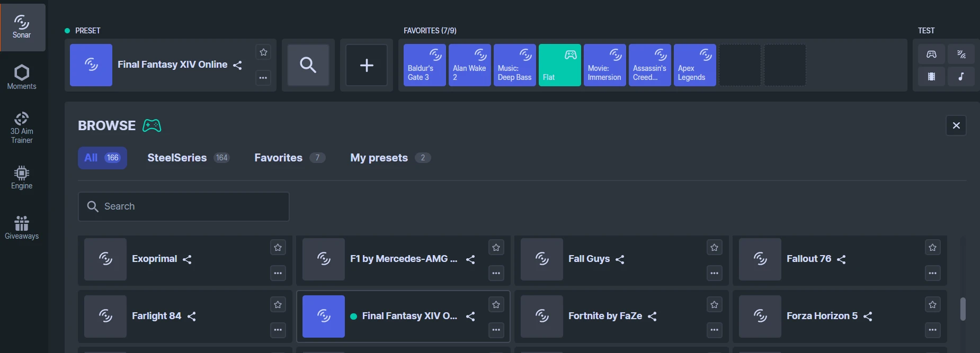
Task: Share the current Final Fantasy XIV Online preset
Action: 237,65
